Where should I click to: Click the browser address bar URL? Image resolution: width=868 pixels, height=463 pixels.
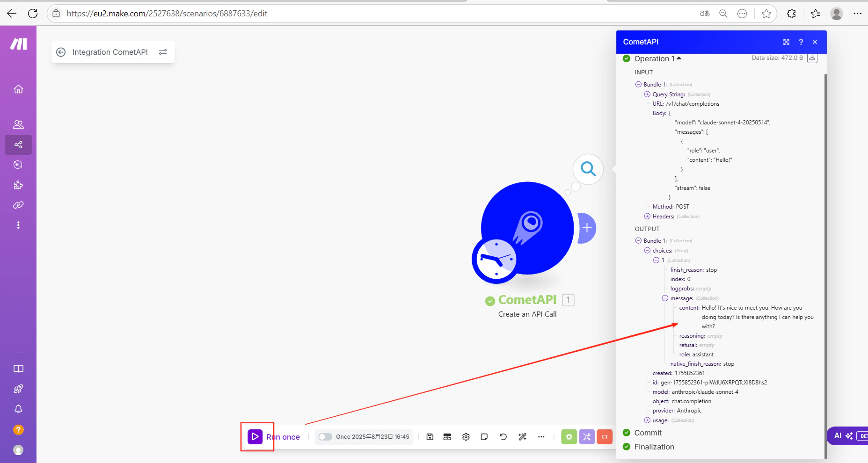click(x=167, y=14)
